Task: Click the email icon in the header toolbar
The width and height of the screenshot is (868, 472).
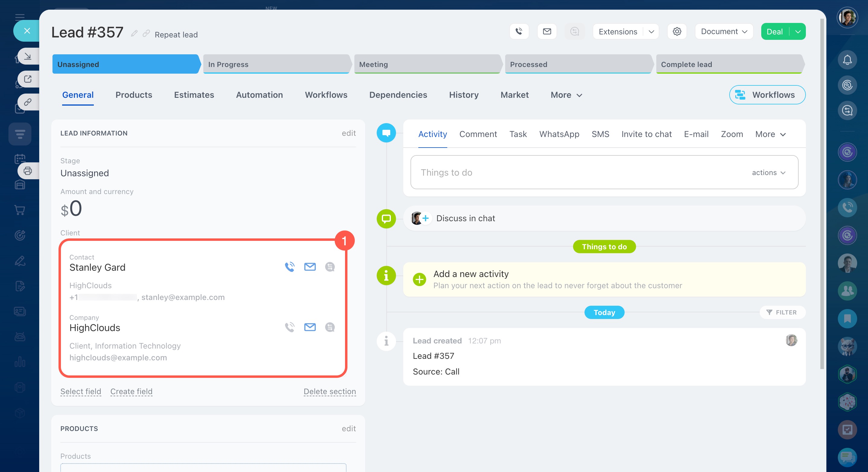Action: coord(546,31)
